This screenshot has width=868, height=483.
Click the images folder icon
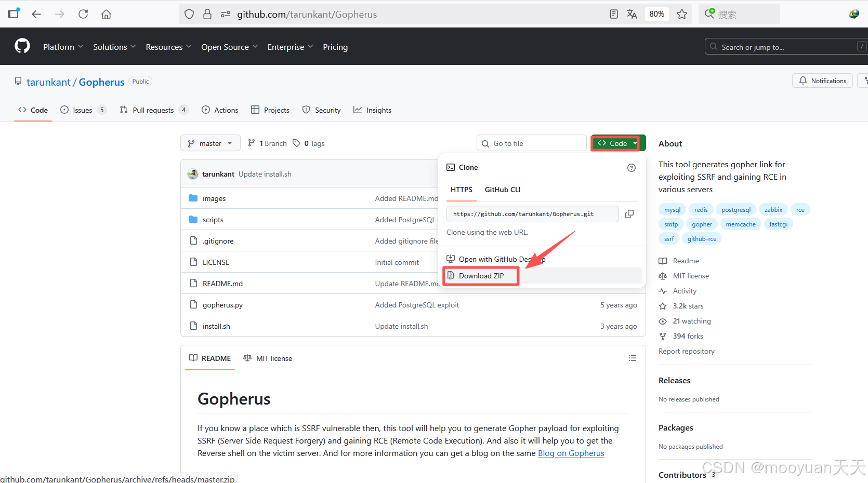193,198
